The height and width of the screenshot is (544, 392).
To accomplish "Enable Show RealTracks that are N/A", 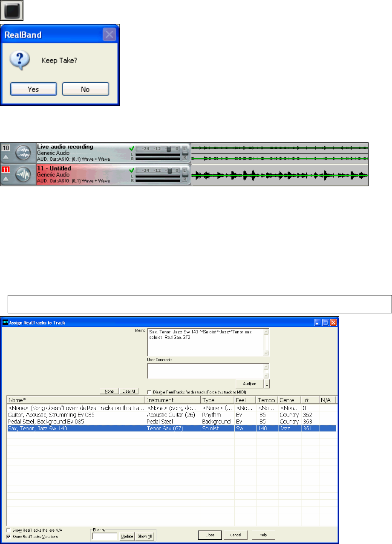I will tap(9, 530).
